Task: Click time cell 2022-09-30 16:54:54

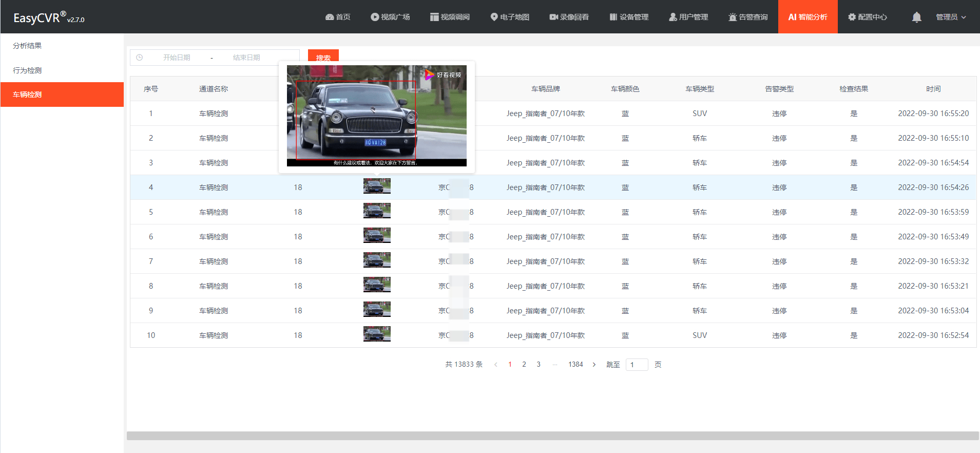Action: pyautogui.click(x=933, y=163)
